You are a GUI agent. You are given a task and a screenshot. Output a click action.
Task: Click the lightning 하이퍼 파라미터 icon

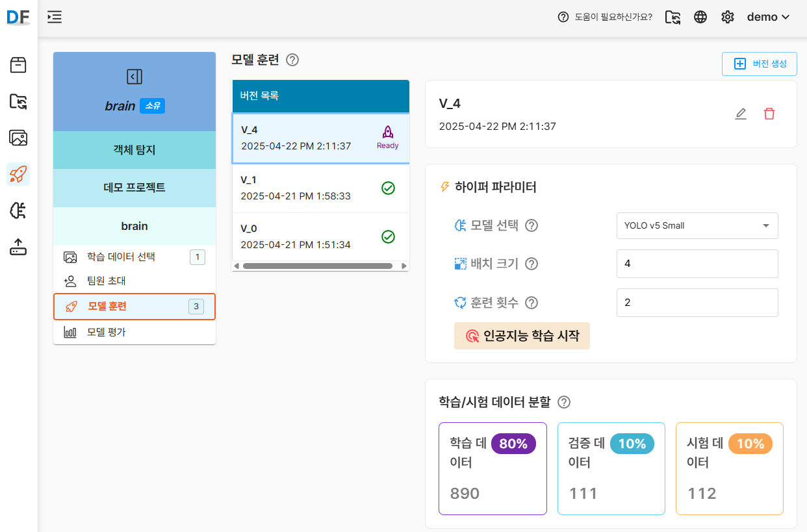pyautogui.click(x=445, y=187)
